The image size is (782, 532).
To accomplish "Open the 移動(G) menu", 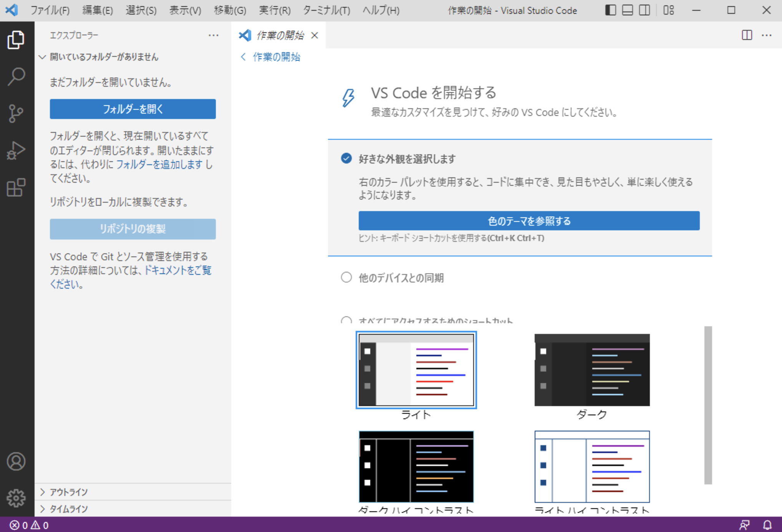I will (230, 10).
